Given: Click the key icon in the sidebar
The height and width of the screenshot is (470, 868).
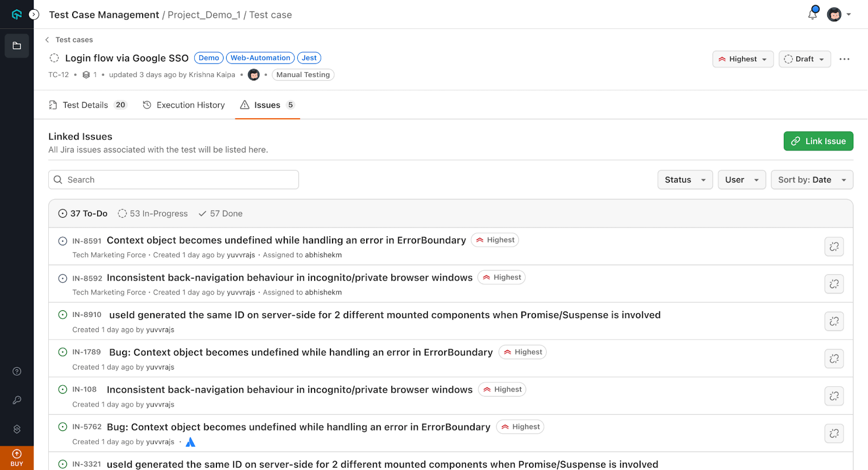Looking at the screenshot, I should click(x=17, y=400).
